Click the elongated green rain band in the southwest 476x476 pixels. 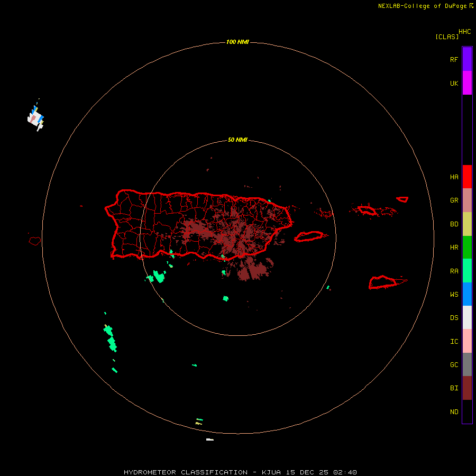[111, 338]
